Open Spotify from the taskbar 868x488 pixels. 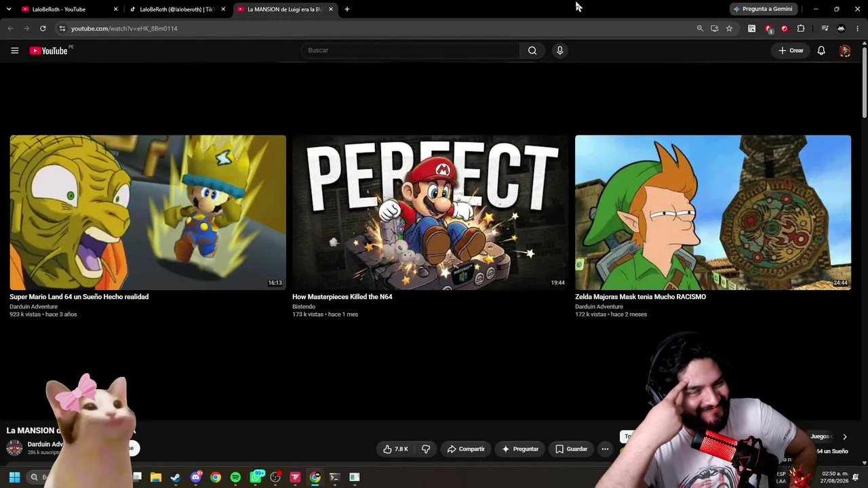[x=235, y=477]
